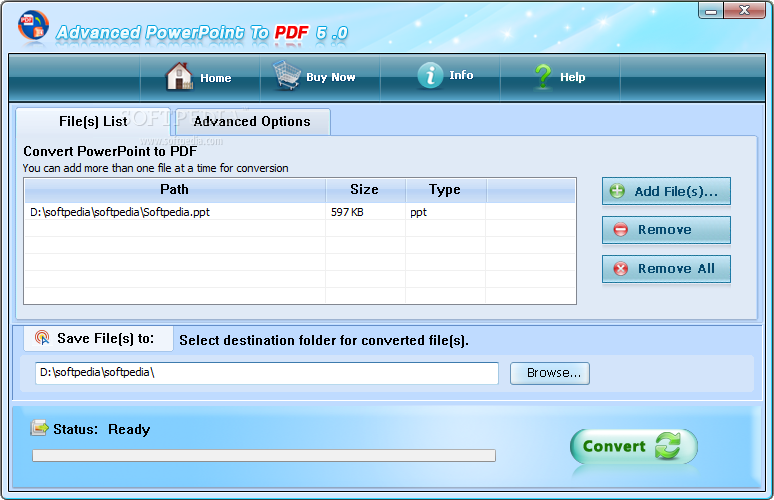Sort by the Path column header

(x=175, y=190)
